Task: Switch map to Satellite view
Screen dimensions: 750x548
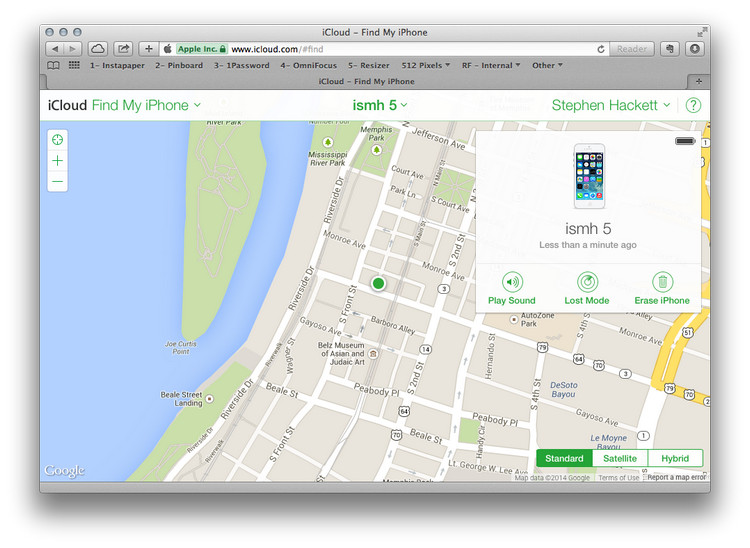Action: [x=620, y=458]
